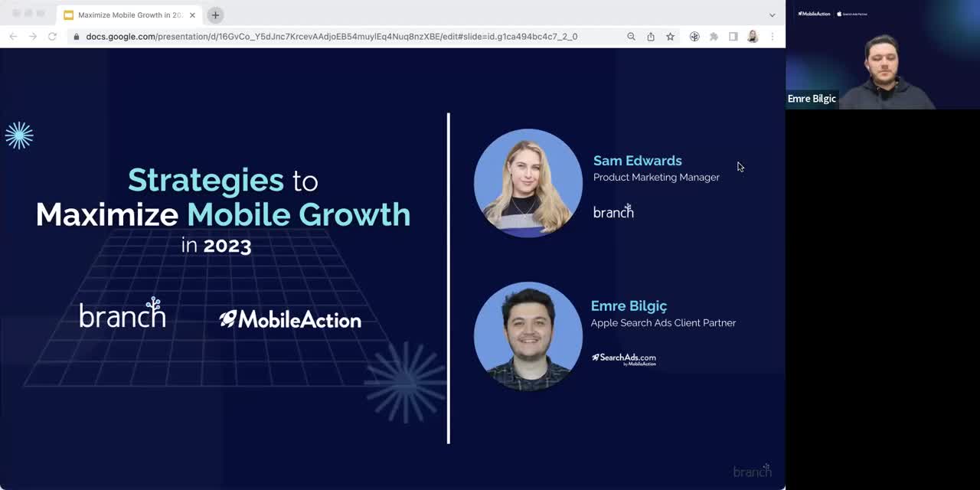
Task: Close the Maximize Mobile Growth tab
Action: click(192, 15)
